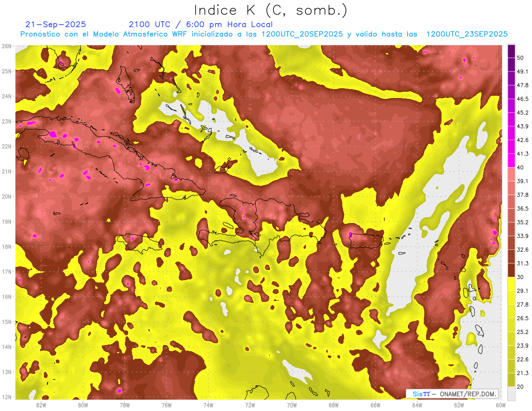Click the '15N' latitude axis label
Image resolution: width=532 pixels, height=411 pixels.
6,322
